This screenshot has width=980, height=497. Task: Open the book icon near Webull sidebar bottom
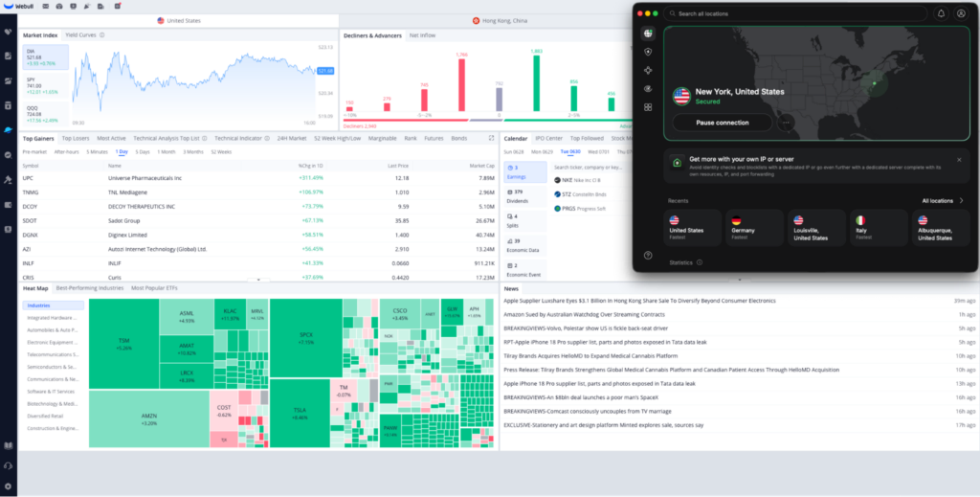pos(8,445)
